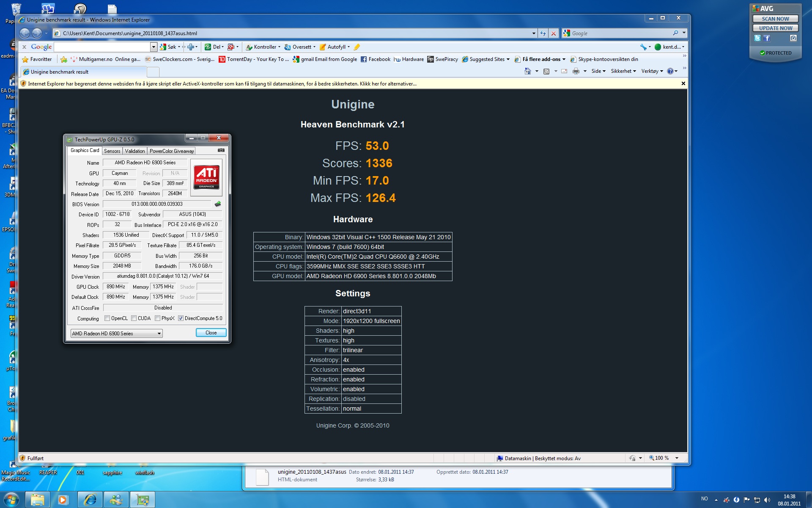Screen dimensions: 812x508
Task: Open the Facebook favorites link
Action: point(375,59)
